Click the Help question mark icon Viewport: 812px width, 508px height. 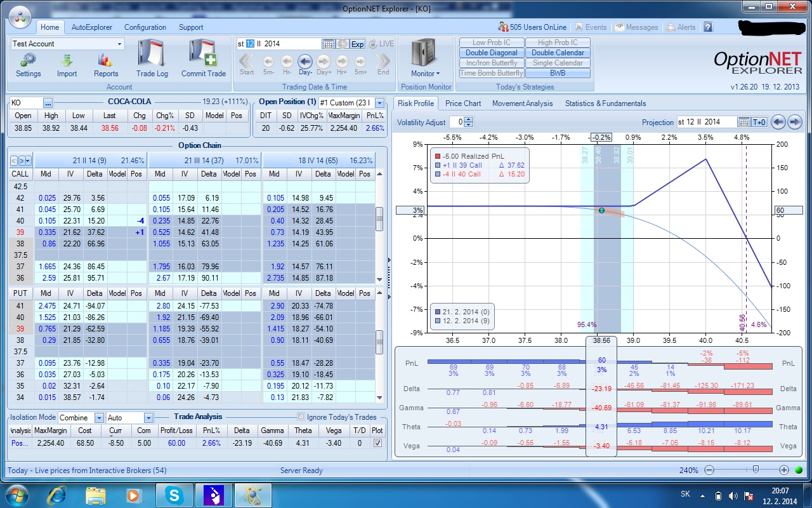(x=708, y=27)
